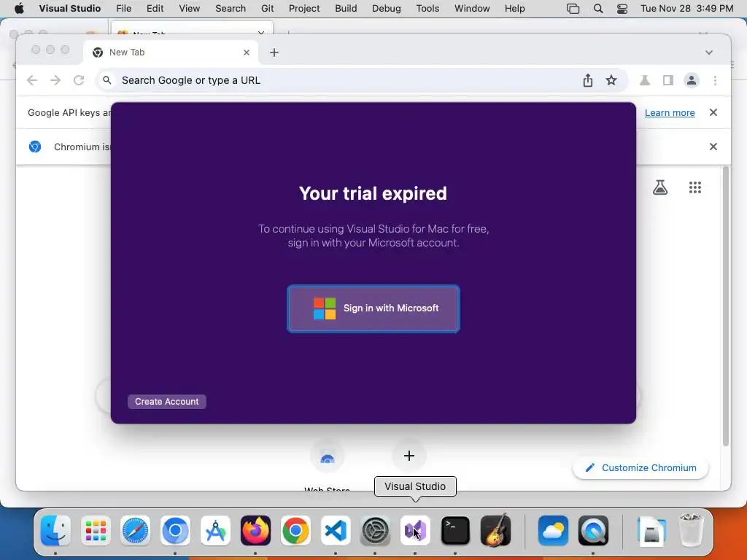The image size is (747, 560).
Task: Open the Google apps grid icon
Action: point(695,187)
